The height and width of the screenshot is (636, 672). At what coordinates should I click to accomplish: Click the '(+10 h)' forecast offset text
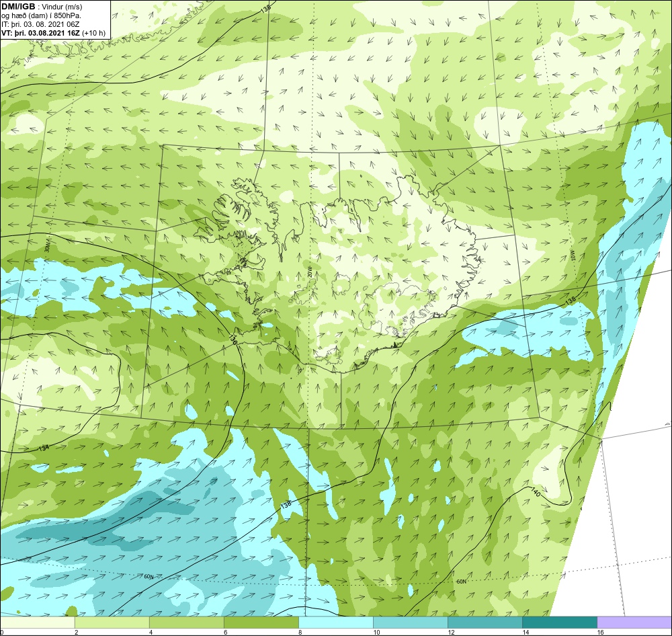[94, 32]
